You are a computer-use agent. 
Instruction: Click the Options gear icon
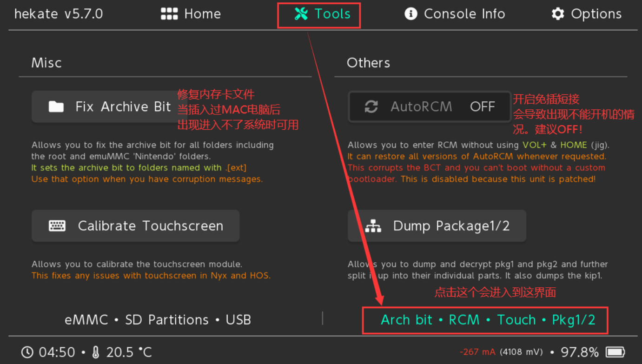click(x=558, y=14)
